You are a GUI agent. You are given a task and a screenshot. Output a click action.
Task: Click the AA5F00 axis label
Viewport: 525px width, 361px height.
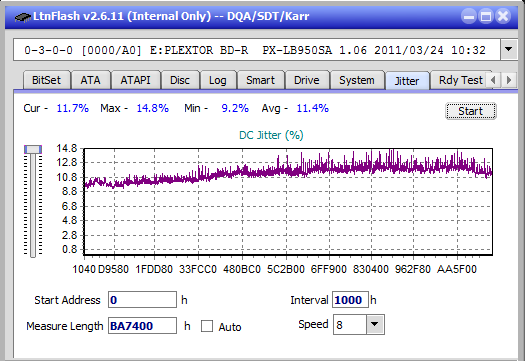(457, 269)
